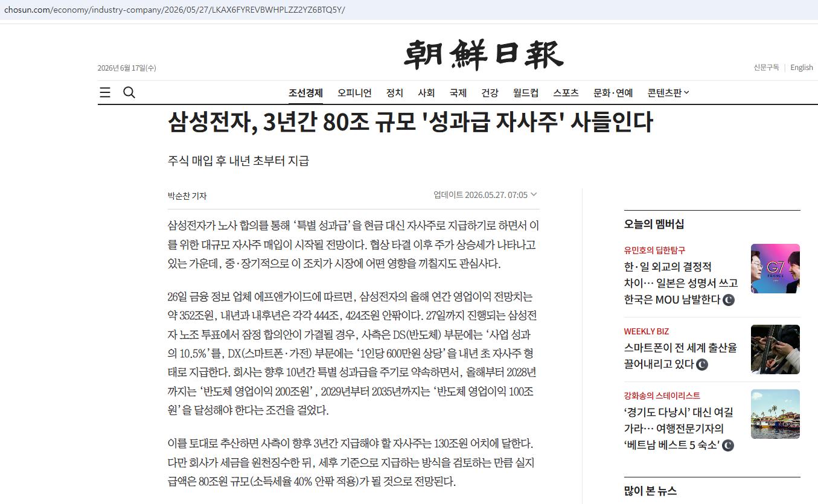Click the subheadline '주식 매입 후 내년 초부터 지급'

[238, 161]
